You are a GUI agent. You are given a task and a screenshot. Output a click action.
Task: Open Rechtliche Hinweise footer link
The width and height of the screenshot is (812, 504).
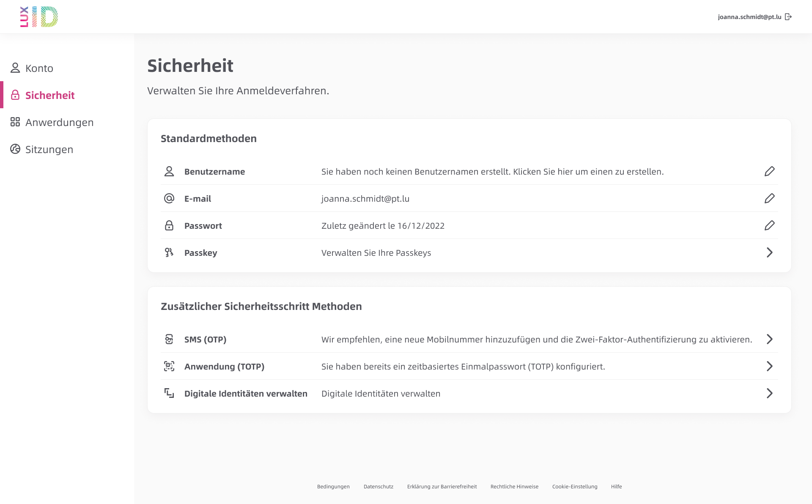click(x=514, y=487)
